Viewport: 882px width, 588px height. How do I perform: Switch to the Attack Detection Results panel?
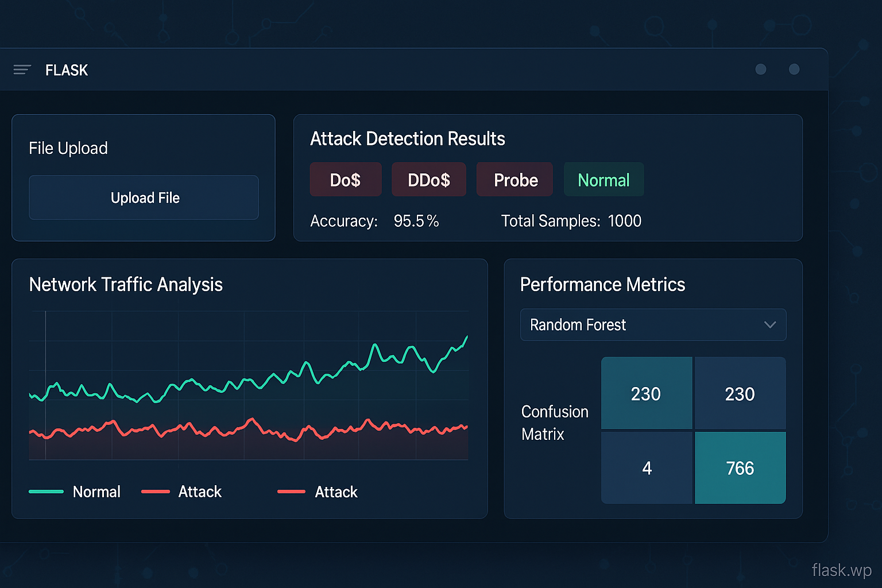click(408, 138)
